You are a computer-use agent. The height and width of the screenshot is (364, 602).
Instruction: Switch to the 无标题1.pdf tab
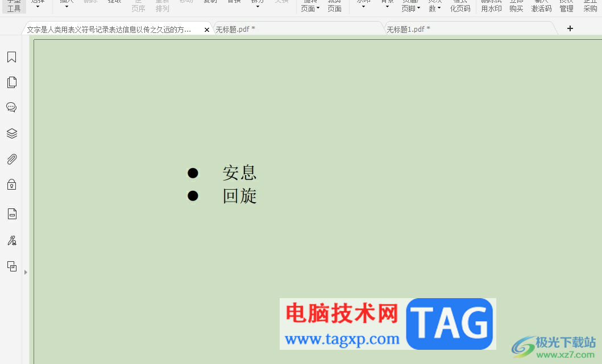(x=408, y=29)
